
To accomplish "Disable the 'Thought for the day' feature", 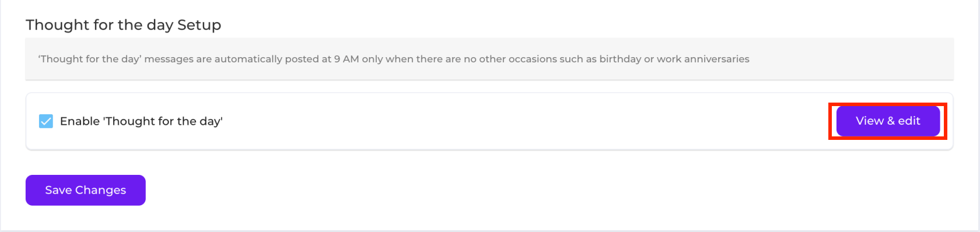I will pos(46,121).
